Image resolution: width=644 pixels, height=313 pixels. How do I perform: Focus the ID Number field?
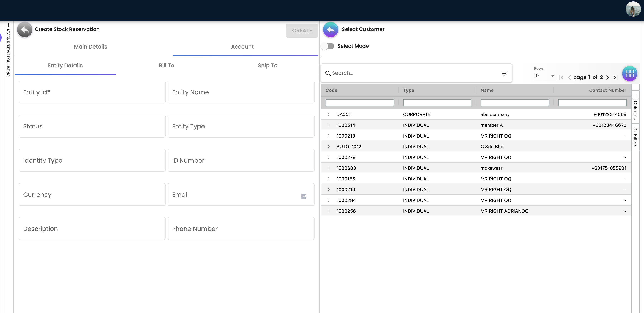(241, 160)
